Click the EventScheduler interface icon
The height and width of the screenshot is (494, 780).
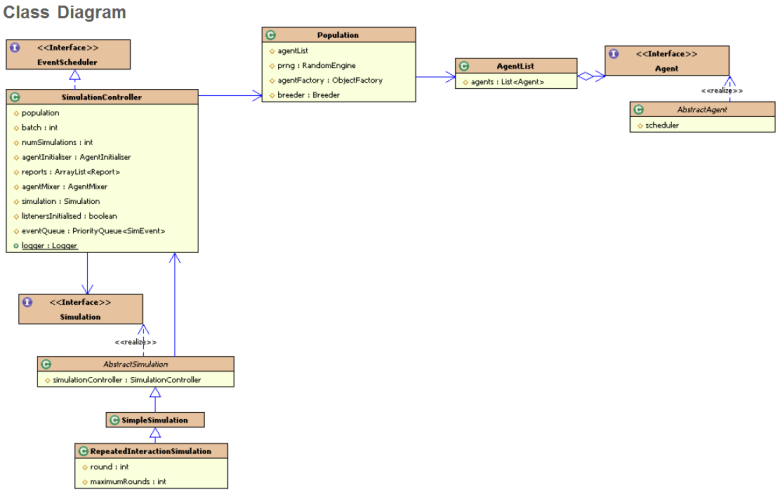click(15, 47)
